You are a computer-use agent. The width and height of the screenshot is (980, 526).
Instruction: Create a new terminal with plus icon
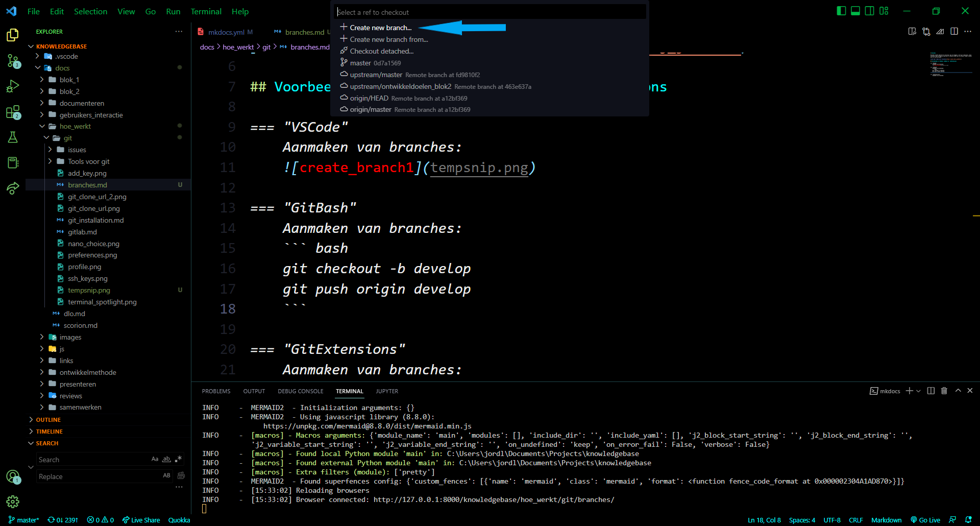point(909,391)
